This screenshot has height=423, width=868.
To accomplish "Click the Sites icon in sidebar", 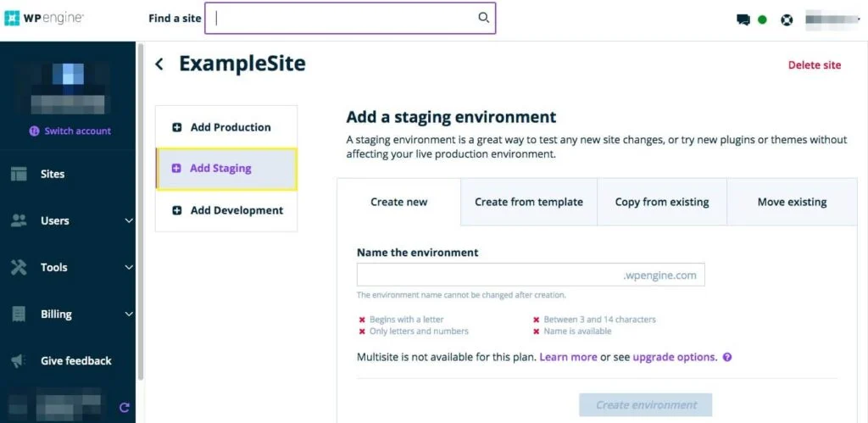I will 19,174.
